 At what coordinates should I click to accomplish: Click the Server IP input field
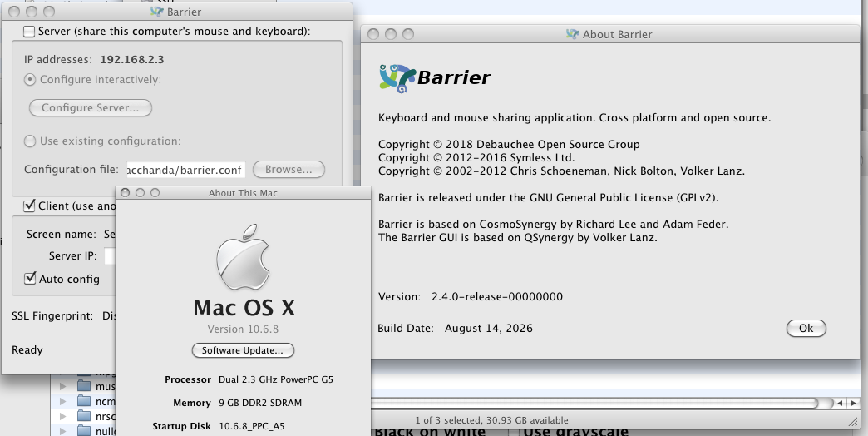pos(110,256)
